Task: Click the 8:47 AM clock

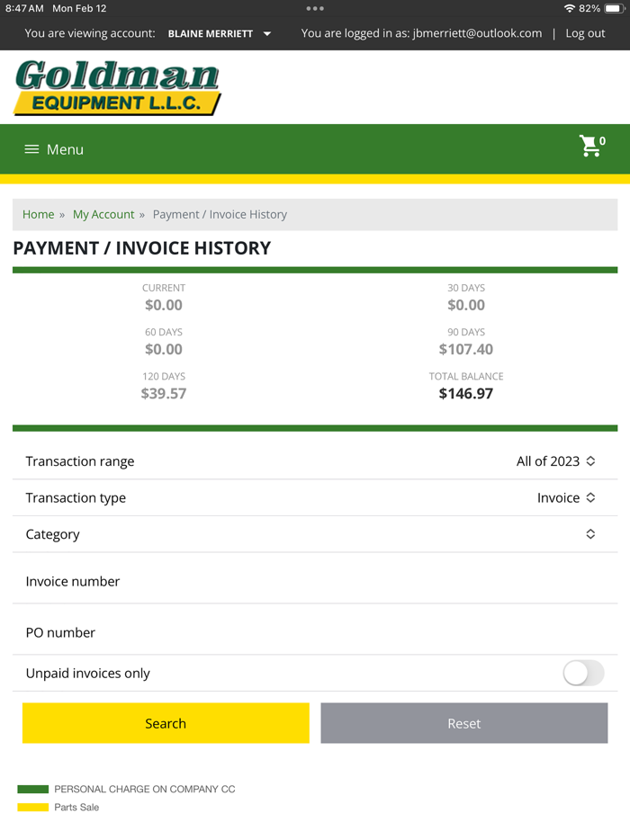Action: click(x=24, y=9)
